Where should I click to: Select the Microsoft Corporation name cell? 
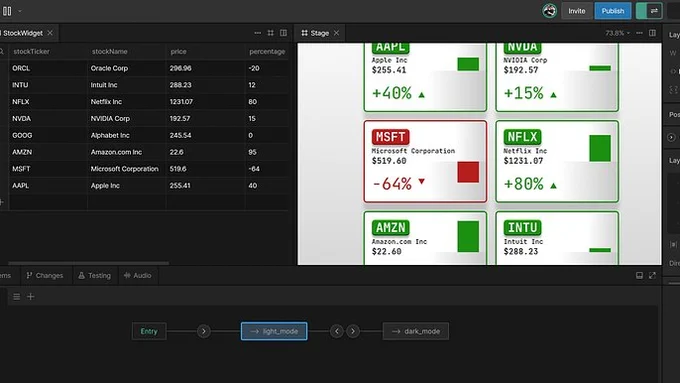coord(126,169)
